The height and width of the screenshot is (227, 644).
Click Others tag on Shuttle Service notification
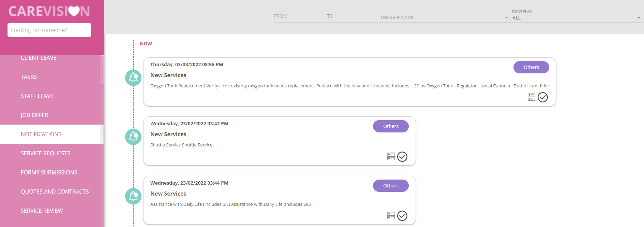click(x=390, y=126)
